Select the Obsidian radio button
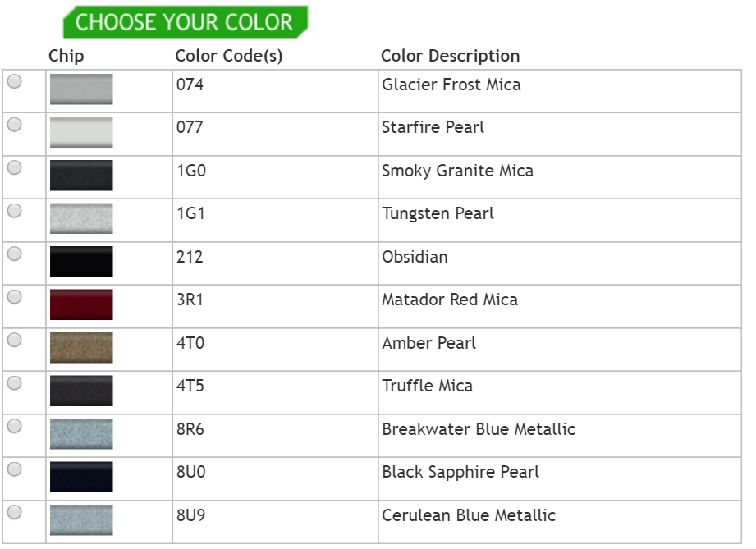This screenshot has width=756, height=549. click(15, 254)
